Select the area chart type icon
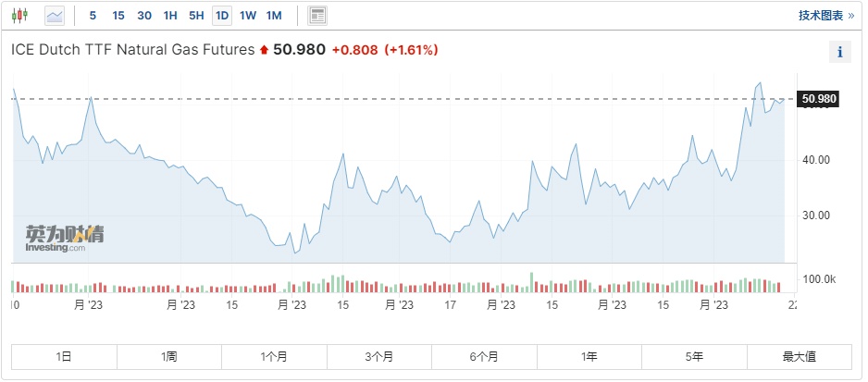Image resolution: width=868 pixels, height=382 pixels. [55, 16]
